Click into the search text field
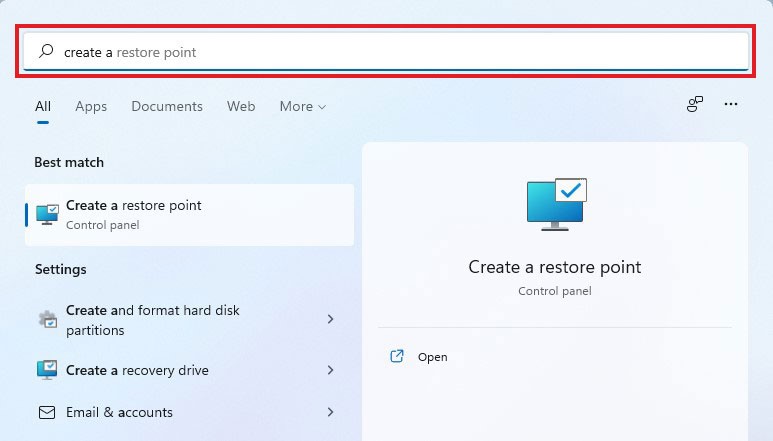 pos(400,52)
